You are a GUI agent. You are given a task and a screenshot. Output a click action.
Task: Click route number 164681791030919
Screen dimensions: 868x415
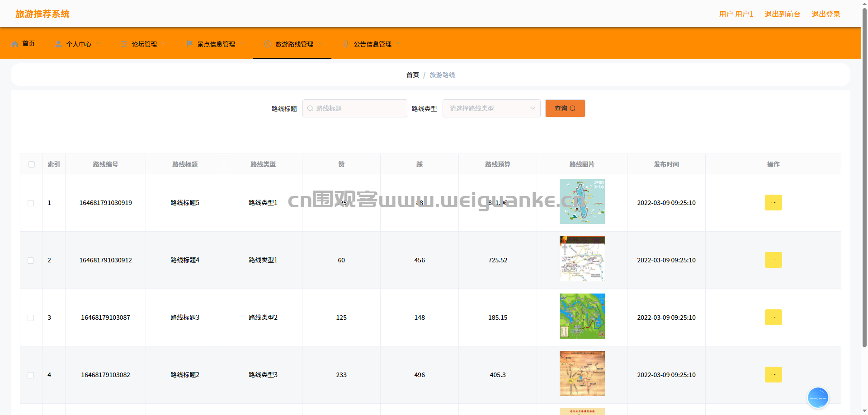click(x=106, y=203)
